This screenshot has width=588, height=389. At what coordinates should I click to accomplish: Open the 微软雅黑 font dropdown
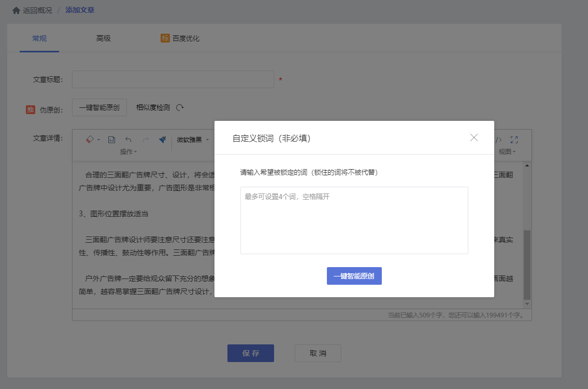193,140
